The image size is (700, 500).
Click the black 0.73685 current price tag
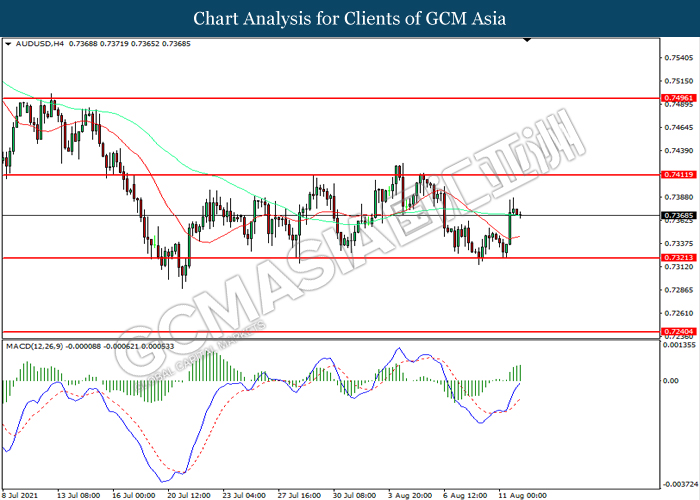click(678, 215)
